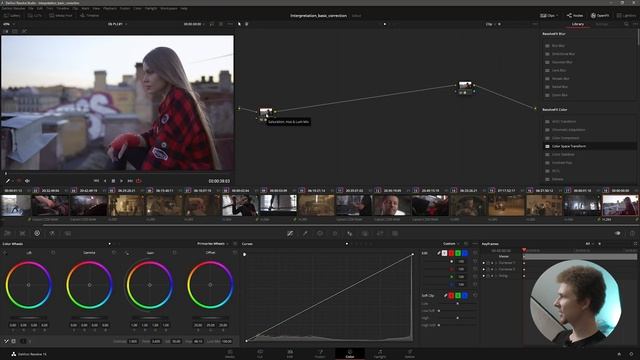The image size is (640, 360).
Task: Open the 3D stereoscopic palette icon
Action: pyautogui.click(x=395, y=233)
